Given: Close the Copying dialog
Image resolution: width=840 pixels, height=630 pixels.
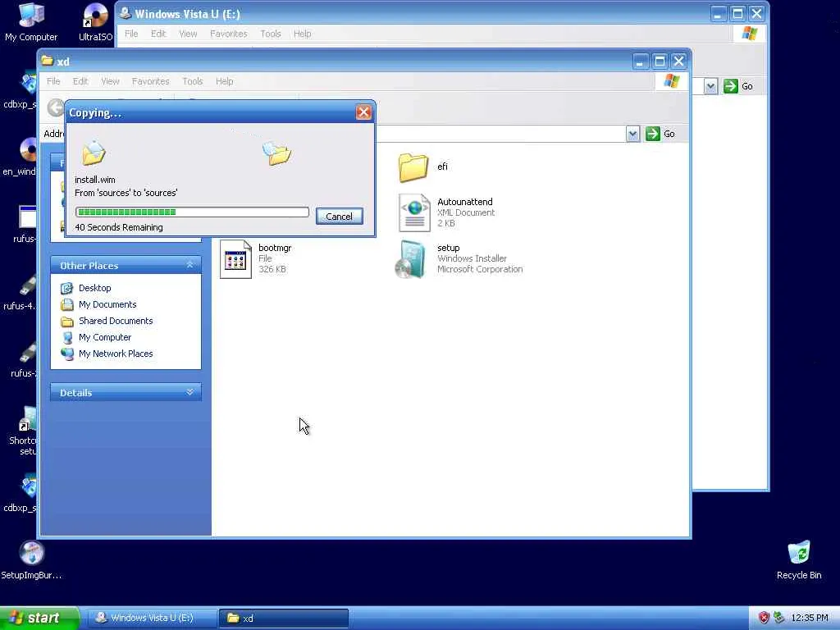Looking at the screenshot, I should (x=363, y=112).
